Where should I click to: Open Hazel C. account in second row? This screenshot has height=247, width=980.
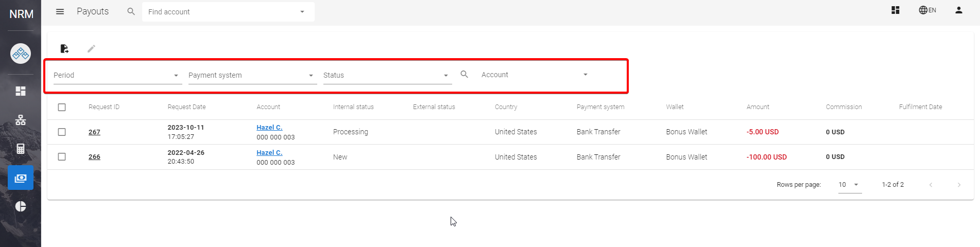(x=269, y=153)
